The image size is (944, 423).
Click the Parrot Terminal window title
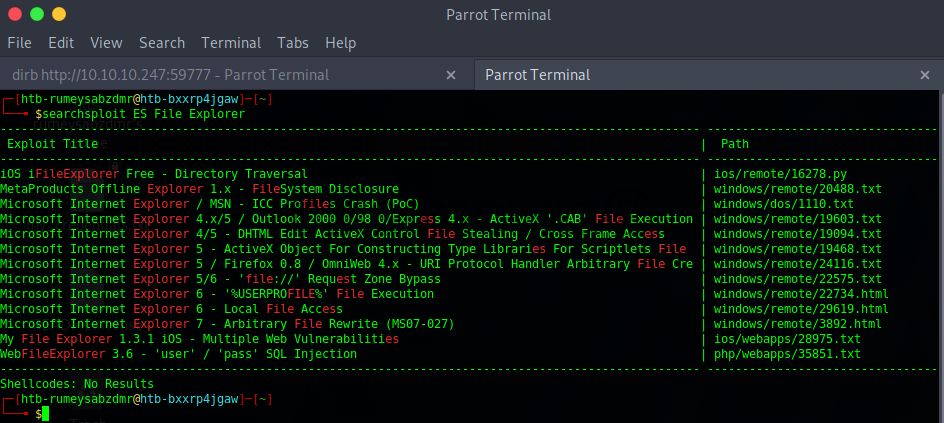point(498,14)
